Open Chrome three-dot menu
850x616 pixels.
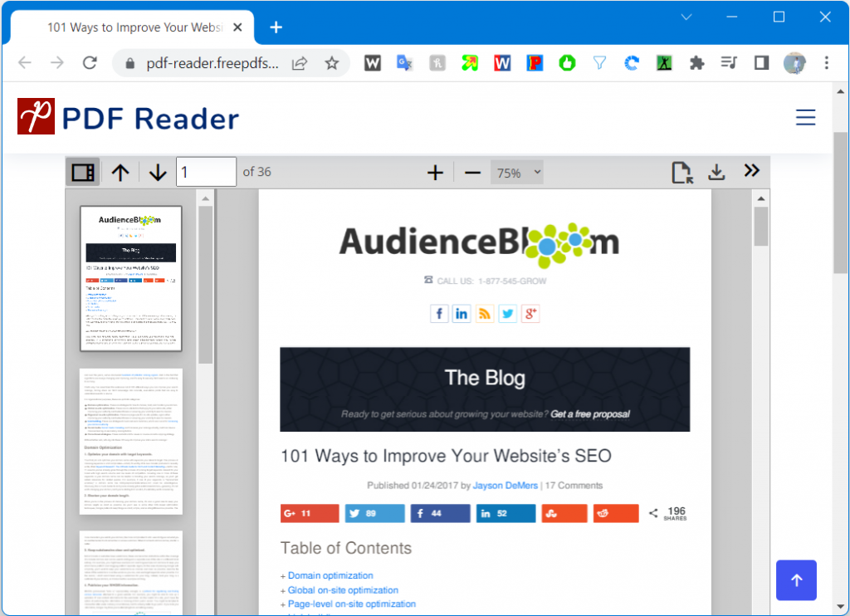pyautogui.click(x=827, y=63)
